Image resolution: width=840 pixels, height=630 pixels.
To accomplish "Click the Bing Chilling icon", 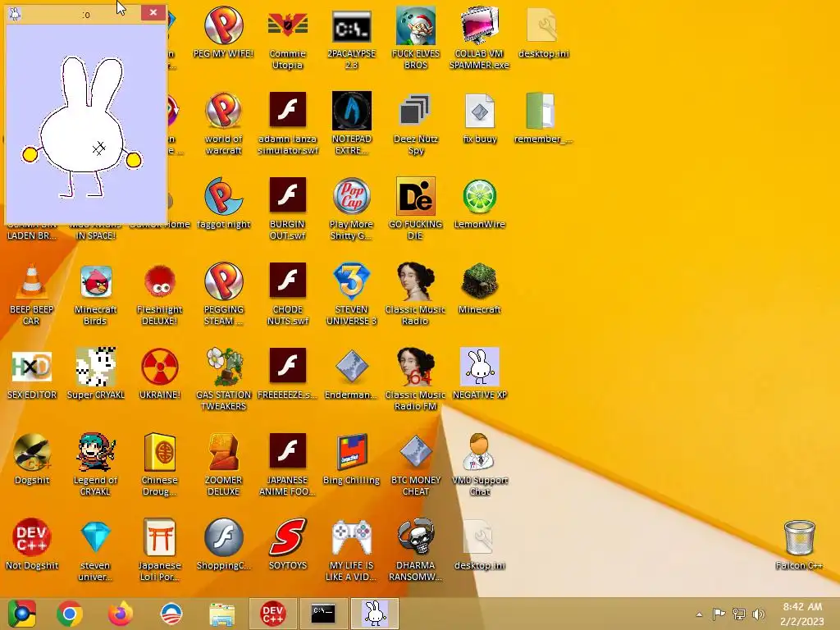I will point(351,452).
